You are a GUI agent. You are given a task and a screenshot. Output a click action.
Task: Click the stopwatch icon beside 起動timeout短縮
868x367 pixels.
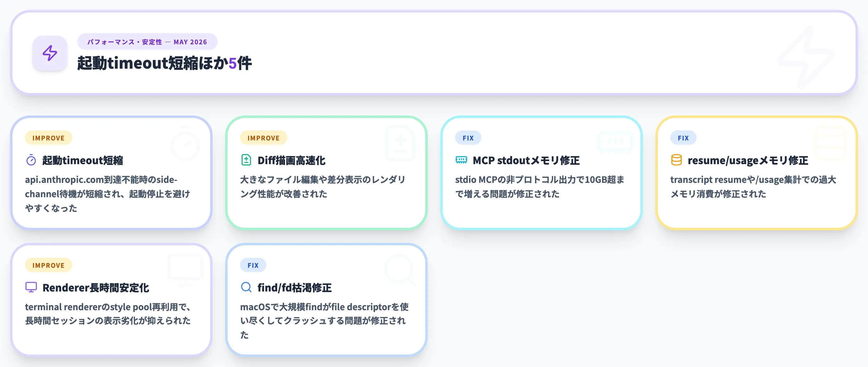pos(31,160)
